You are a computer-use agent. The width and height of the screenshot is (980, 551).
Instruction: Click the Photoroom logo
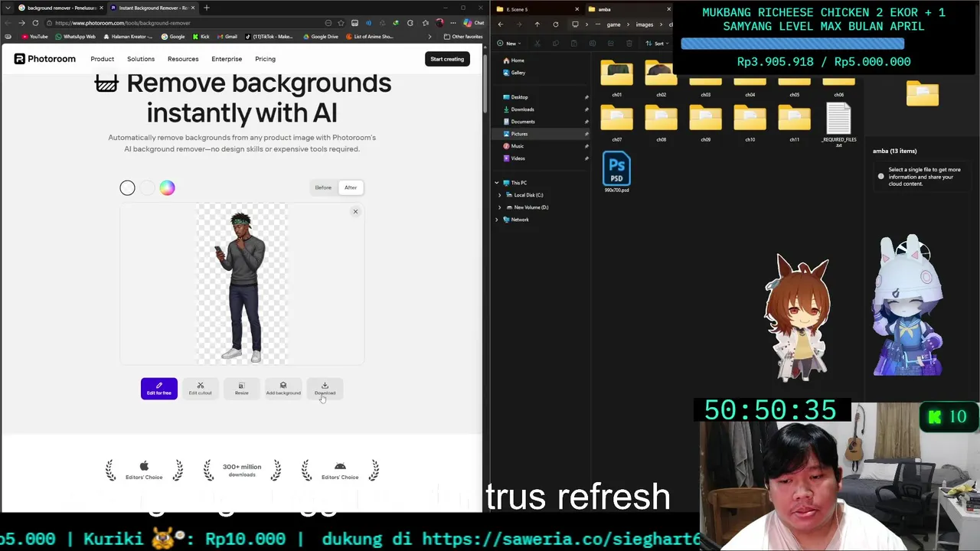coord(45,59)
